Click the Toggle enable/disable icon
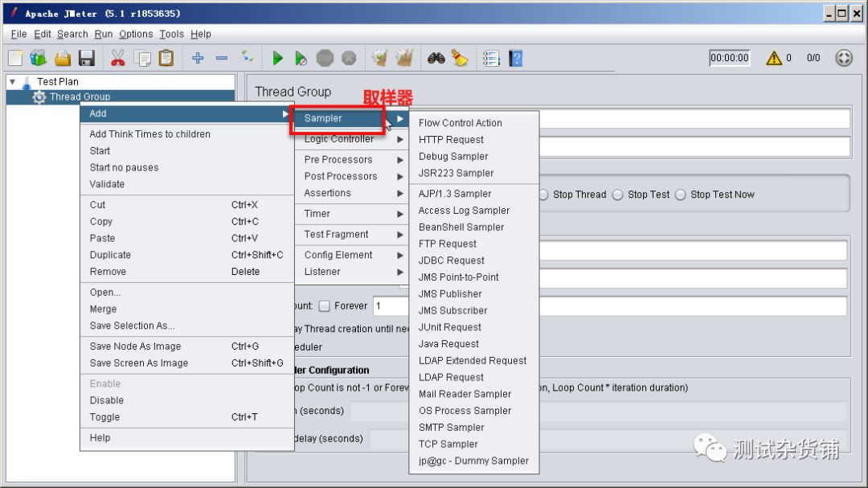 pyautogui.click(x=246, y=56)
